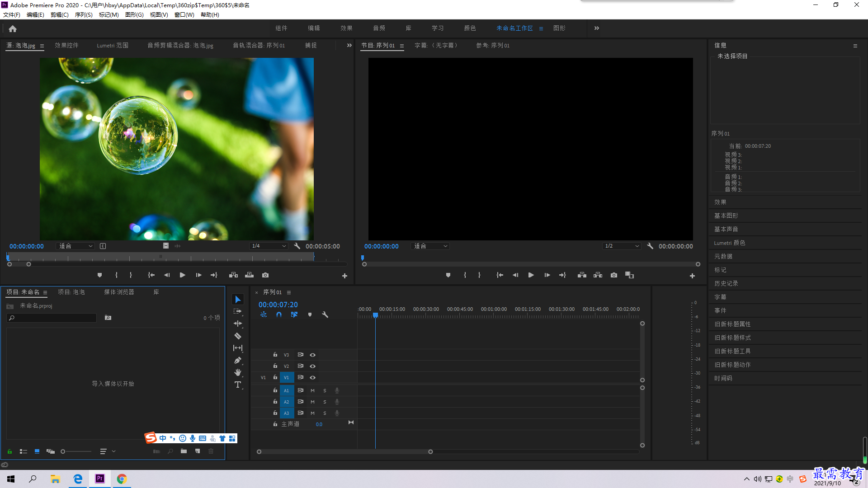Viewport: 868px width, 488px height.
Task: Open Source monitor settings wrench
Action: 297,246
